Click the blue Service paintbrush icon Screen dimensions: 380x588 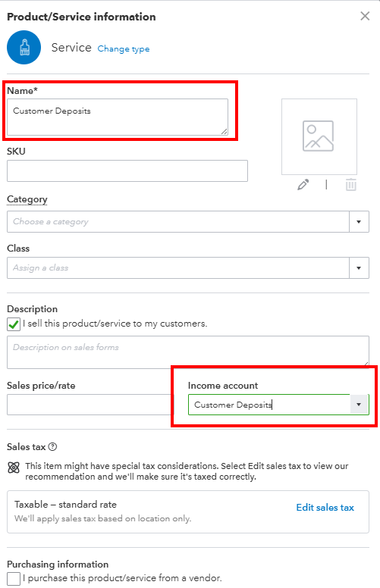24,48
